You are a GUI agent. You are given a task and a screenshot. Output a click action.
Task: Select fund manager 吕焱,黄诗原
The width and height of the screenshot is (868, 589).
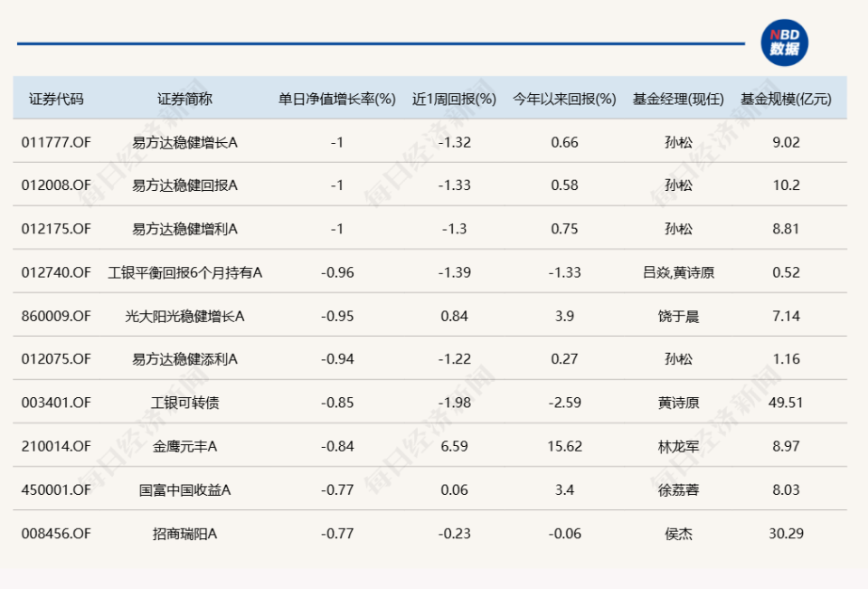(679, 272)
